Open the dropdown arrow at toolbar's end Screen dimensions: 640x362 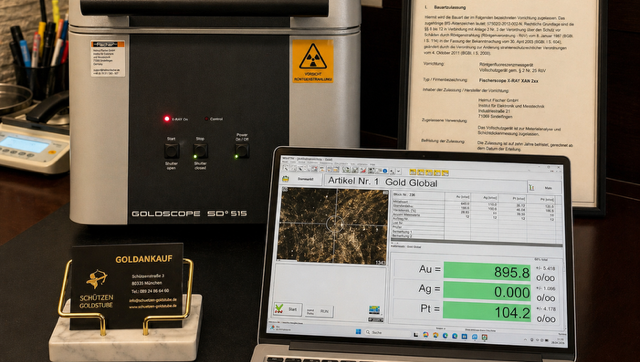[x=399, y=171]
